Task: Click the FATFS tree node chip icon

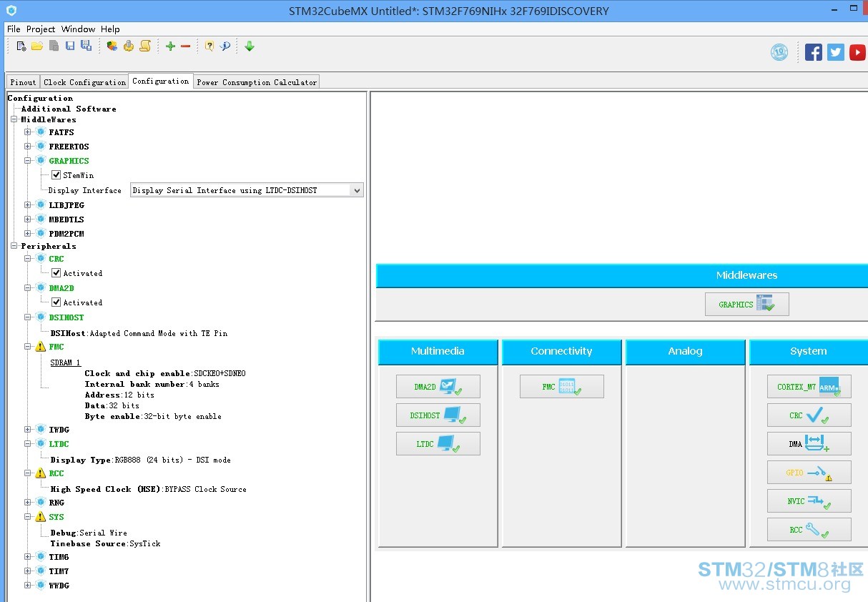Action: [x=41, y=132]
